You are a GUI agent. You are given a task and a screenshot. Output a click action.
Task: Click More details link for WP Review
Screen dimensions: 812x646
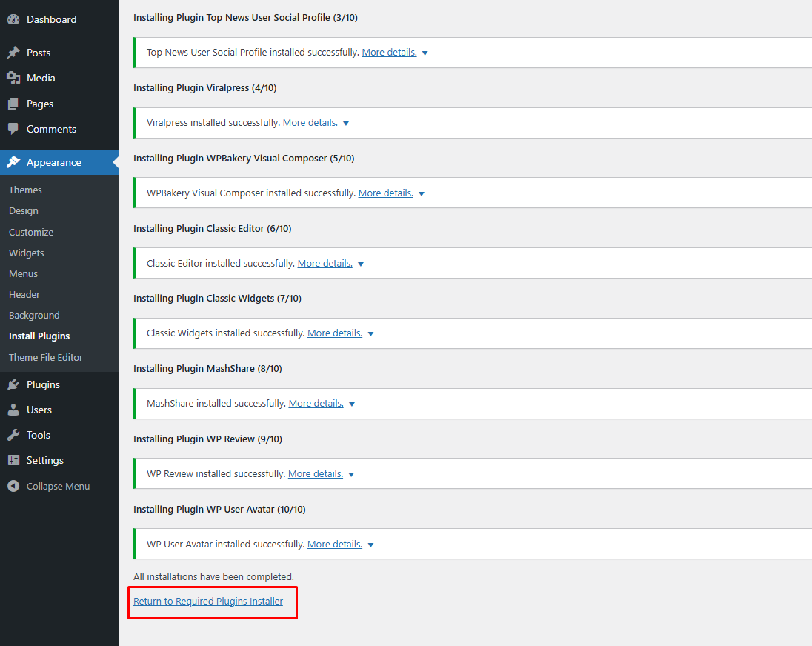pyautogui.click(x=316, y=474)
